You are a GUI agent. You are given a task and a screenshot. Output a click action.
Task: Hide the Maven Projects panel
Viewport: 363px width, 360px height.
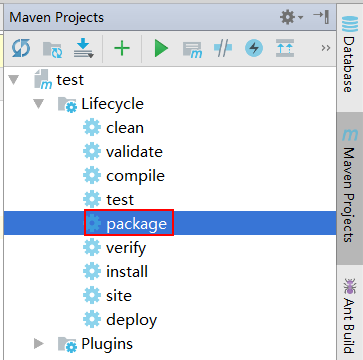coord(321,16)
